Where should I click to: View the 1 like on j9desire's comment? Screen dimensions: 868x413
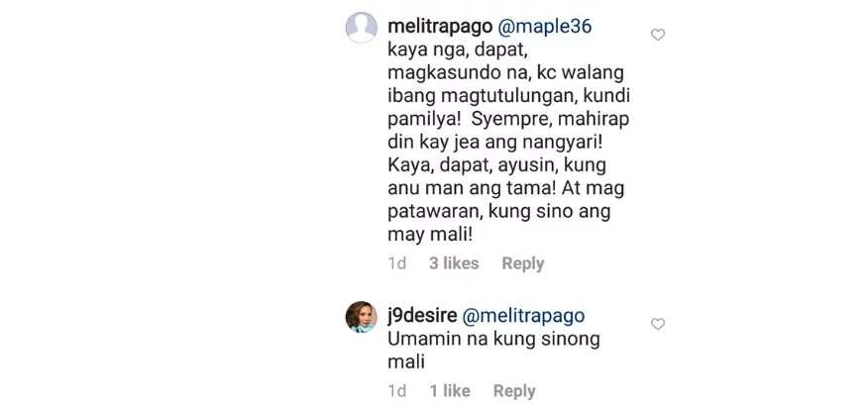[450, 391]
